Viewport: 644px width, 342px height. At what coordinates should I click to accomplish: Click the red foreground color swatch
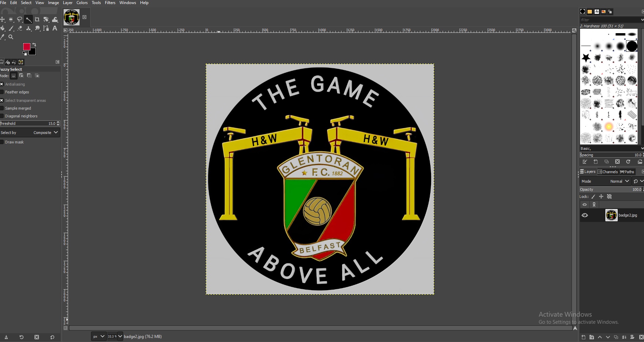tap(26, 47)
